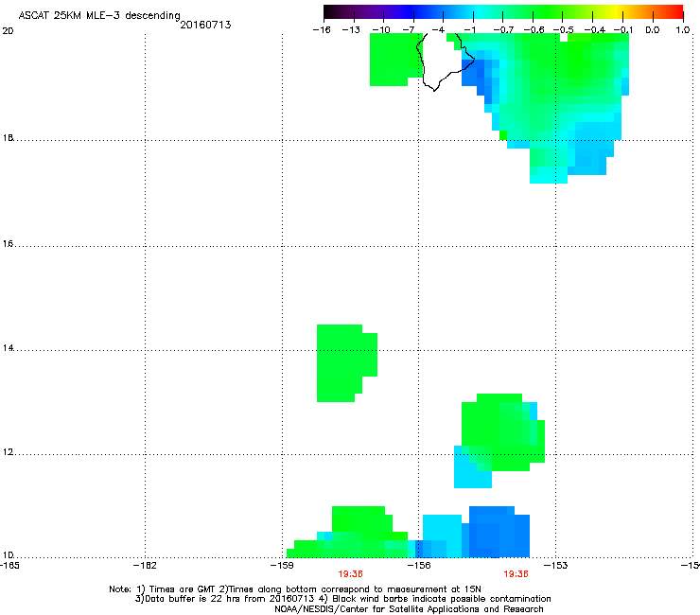Viewport: 700px width, 615px height.
Task: Click the latitude 14 axis label
Action: click(8, 347)
